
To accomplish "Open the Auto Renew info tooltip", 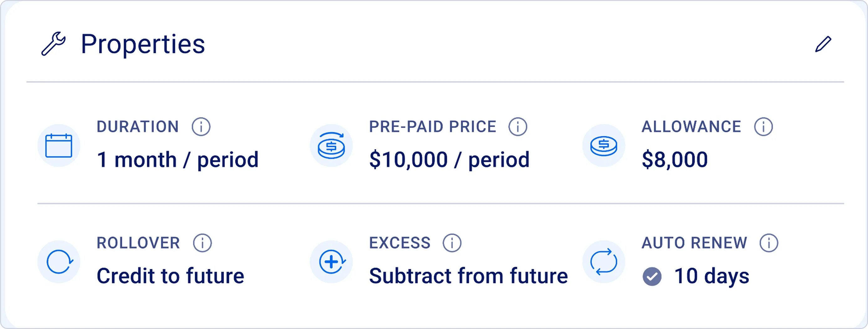I will (x=769, y=243).
